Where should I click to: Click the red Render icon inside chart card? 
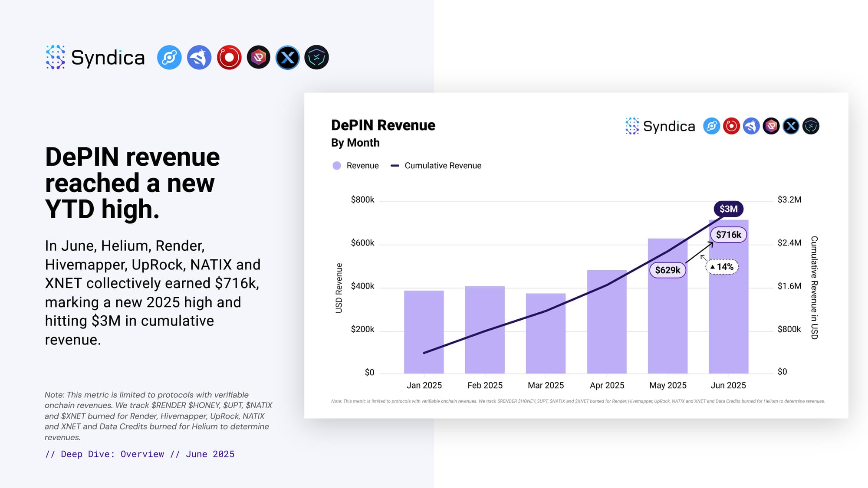pos(731,126)
